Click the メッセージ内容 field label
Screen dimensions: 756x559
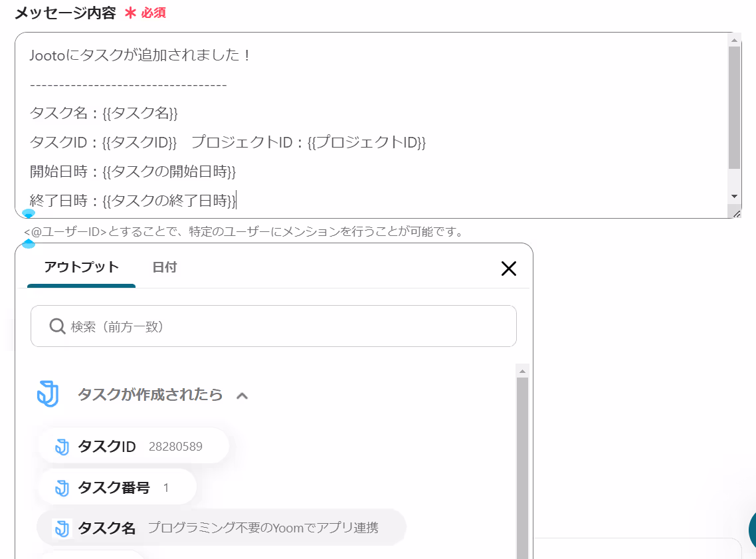[x=65, y=13]
